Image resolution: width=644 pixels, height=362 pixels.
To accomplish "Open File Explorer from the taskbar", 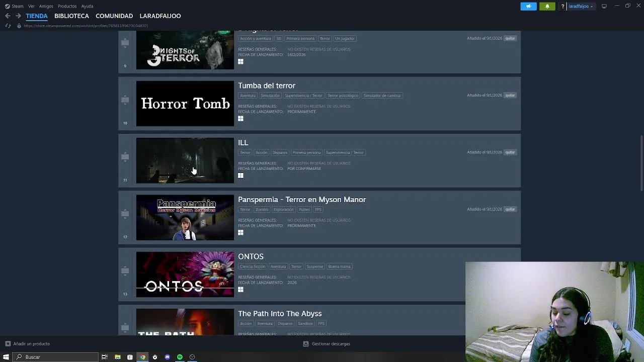I will pyautogui.click(x=117, y=357).
